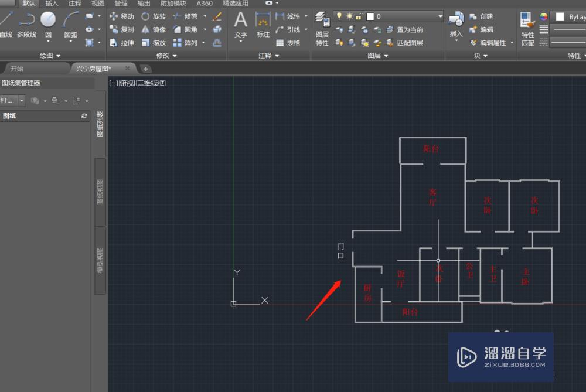The image size is (586, 392).
Task: Expand the 绘图 panel options
Action: click(x=57, y=55)
